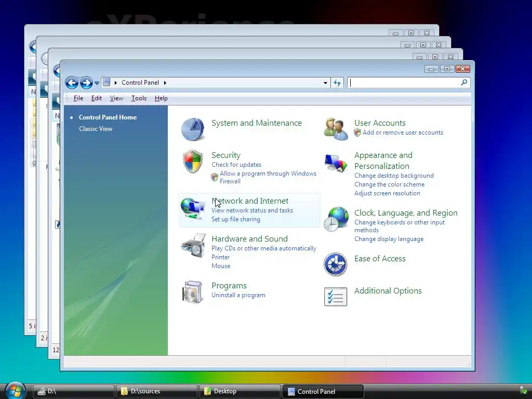
Task: Click the Hardware and Sound printer icon
Action: [x=193, y=245]
